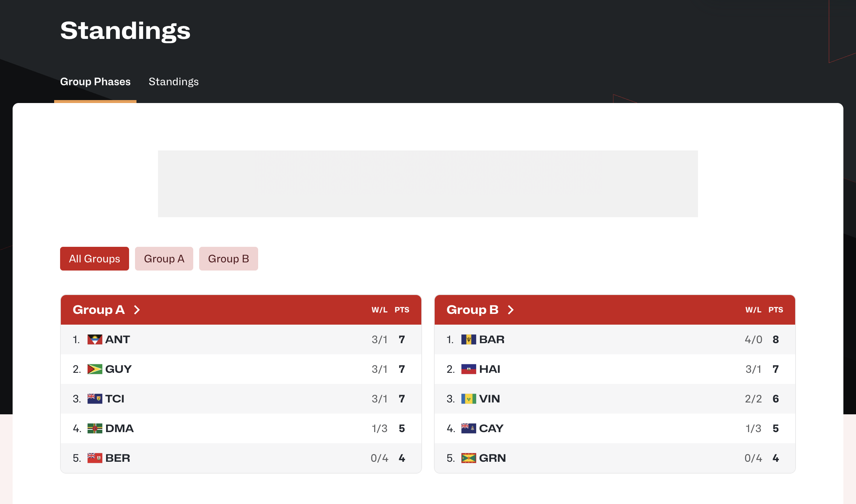
Task: Click the W/L column header in Group A
Action: point(379,310)
